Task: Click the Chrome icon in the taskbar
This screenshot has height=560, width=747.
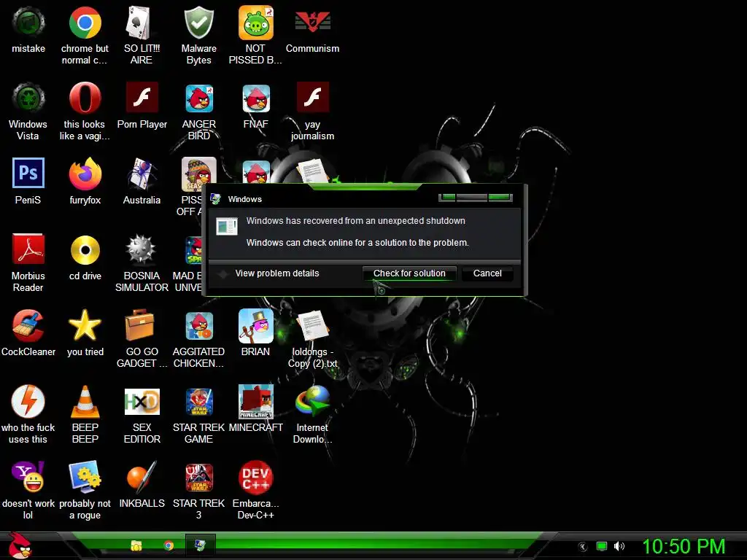Action: pos(169,545)
